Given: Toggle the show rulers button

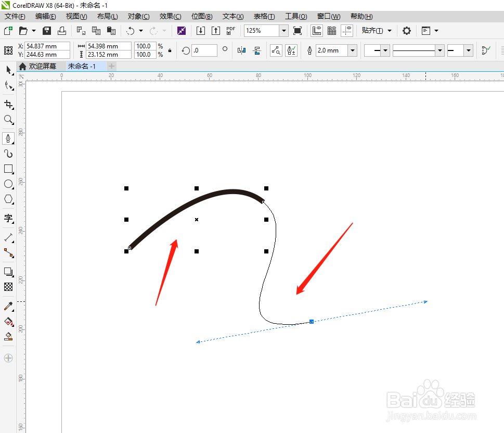Looking at the screenshot, I should [317, 31].
